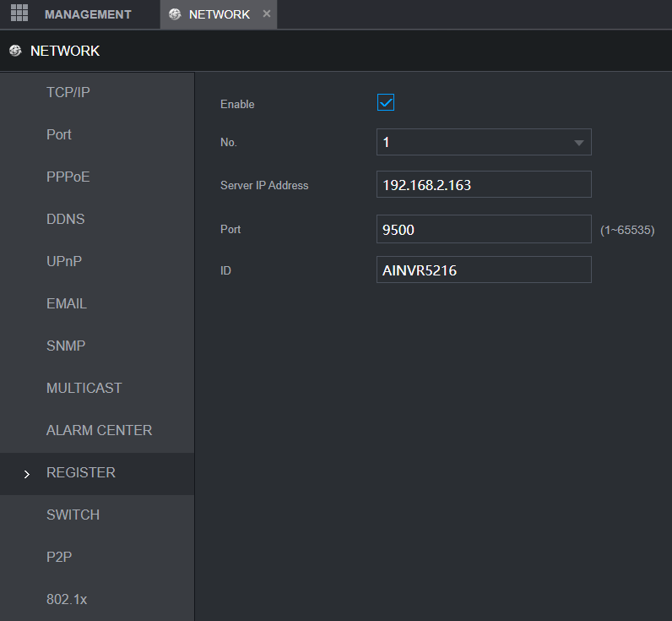
Task: Click the Server IP Address field
Action: (484, 185)
